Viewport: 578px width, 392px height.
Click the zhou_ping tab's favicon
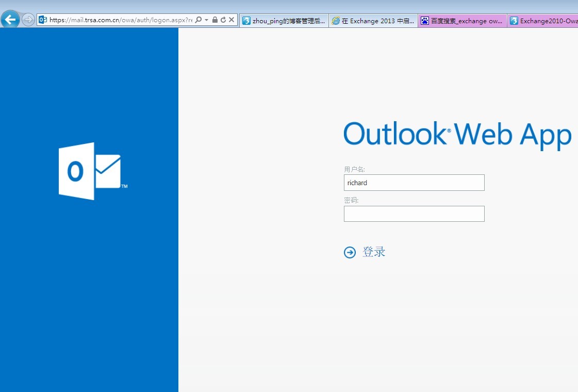246,21
